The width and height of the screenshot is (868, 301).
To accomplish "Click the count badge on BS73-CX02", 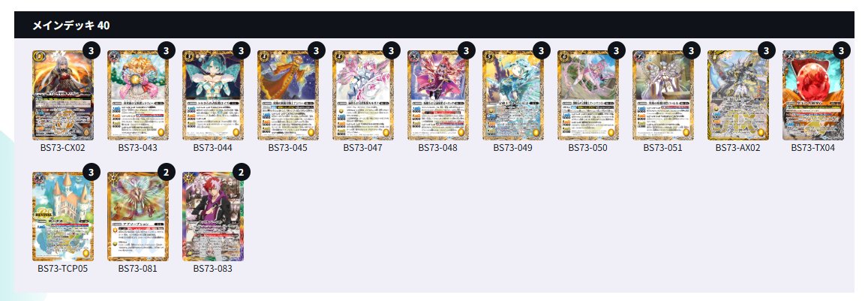I will (x=92, y=51).
